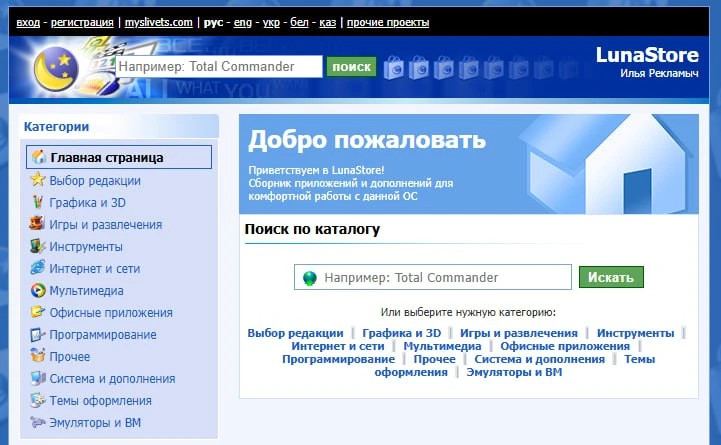Screen dimensions: 721x445
Task: Click the second shopping bag icon in header
Action: point(418,68)
